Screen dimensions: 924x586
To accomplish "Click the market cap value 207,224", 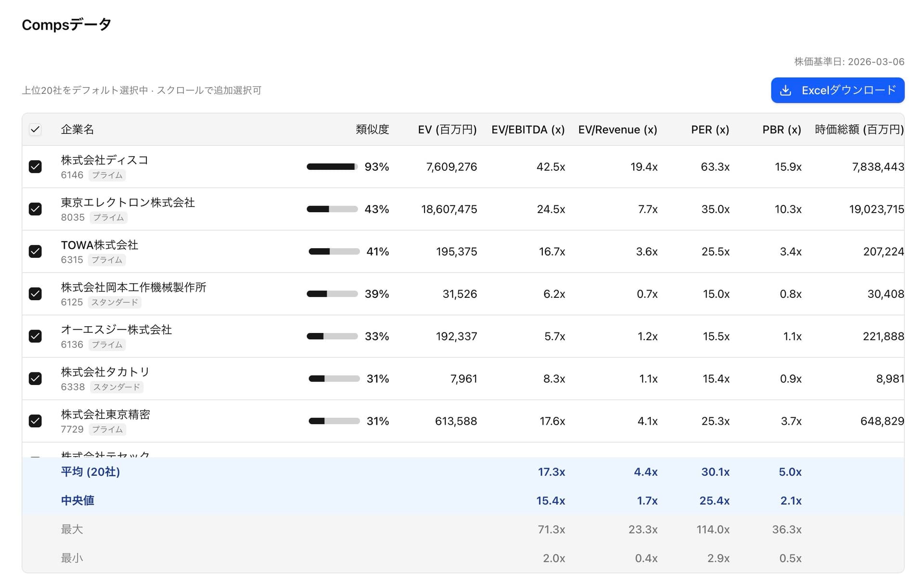I will pos(884,252).
